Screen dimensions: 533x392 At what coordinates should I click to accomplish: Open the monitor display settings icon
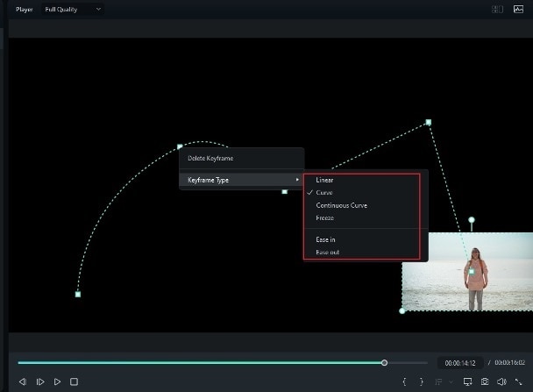pos(468,381)
